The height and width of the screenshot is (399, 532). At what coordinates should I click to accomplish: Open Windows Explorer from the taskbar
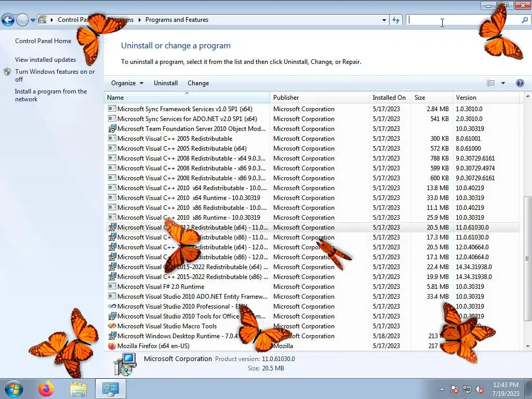click(78, 389)
